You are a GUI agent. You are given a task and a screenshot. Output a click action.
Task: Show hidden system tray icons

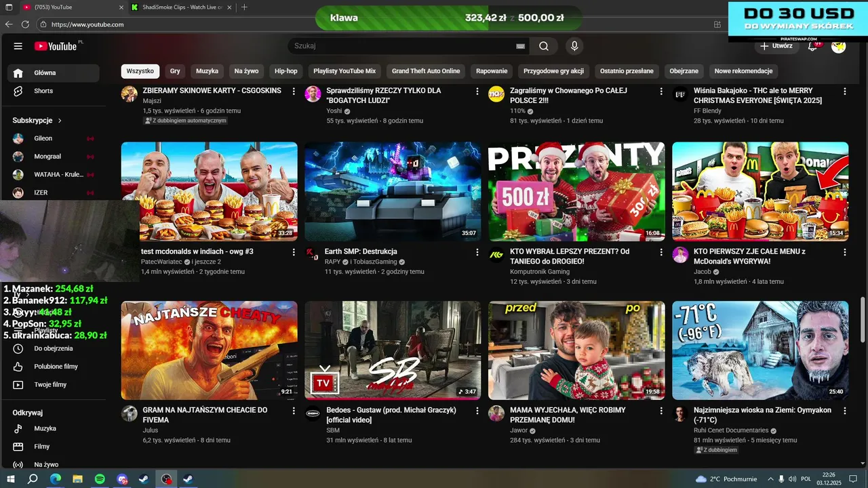click(x=769, y=479)
